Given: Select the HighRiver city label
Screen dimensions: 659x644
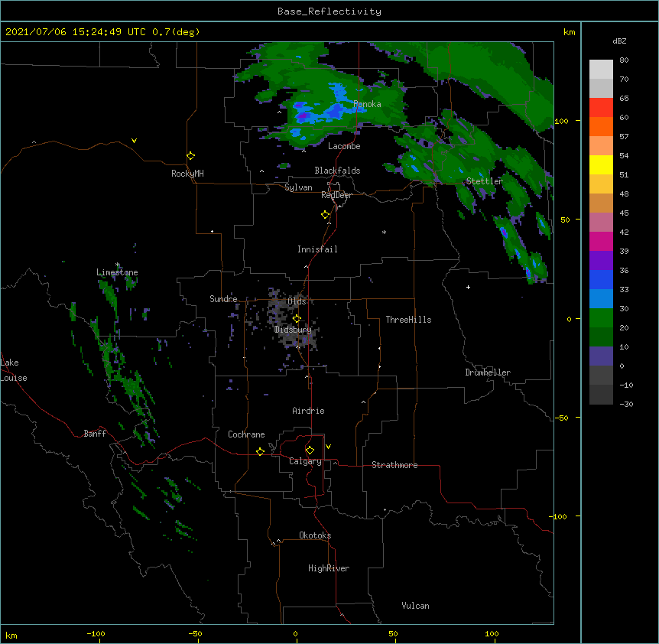Looking at the screenshot, I should point(329,568).
